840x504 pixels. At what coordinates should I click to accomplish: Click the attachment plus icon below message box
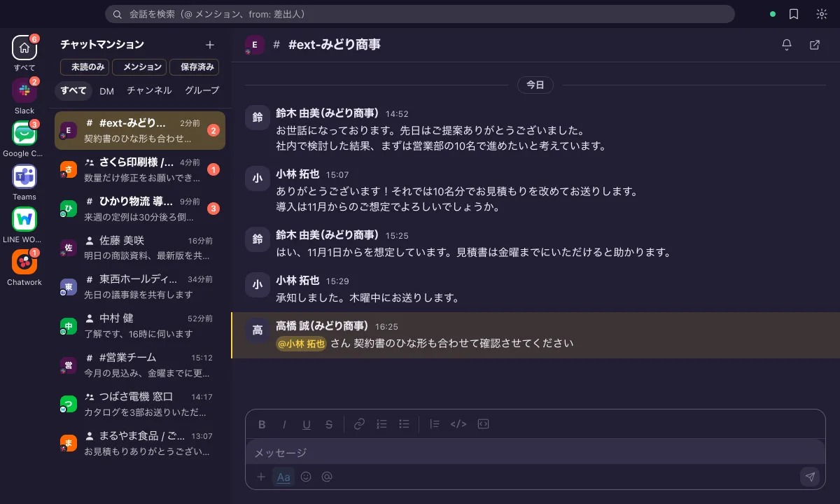pos(261,477)
